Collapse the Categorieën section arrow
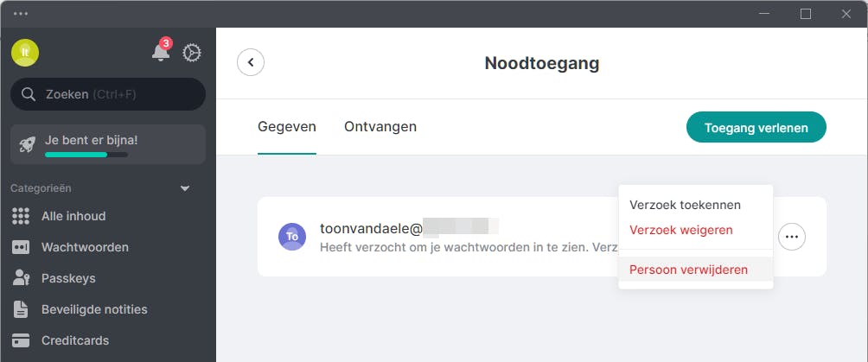Image resolution: width=868 pixels, height=362 pixels. tap(184, 187)
